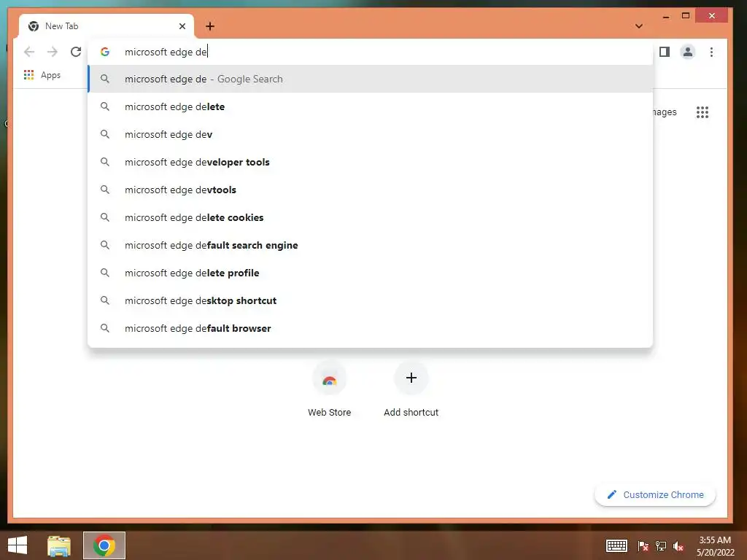The width and height of the screenshot is (747, 560).
Task: Click the Add shortcut plus tile
Action: pos(411,389)
